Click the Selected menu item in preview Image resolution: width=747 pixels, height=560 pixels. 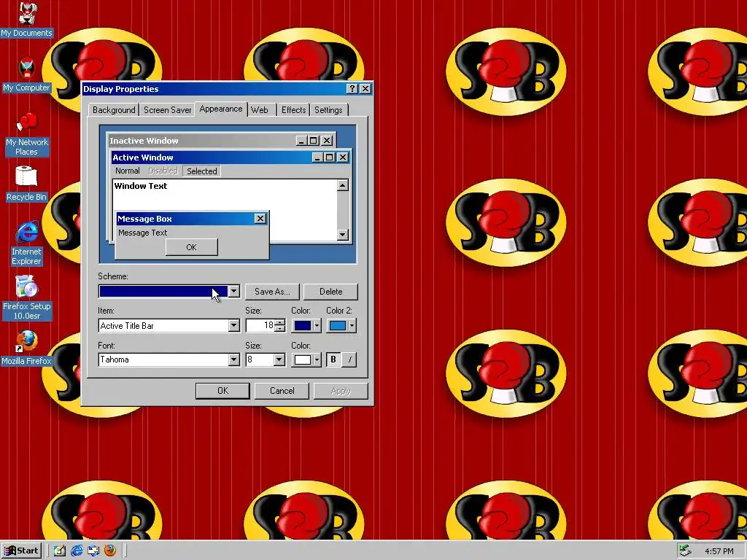[201, 171]
